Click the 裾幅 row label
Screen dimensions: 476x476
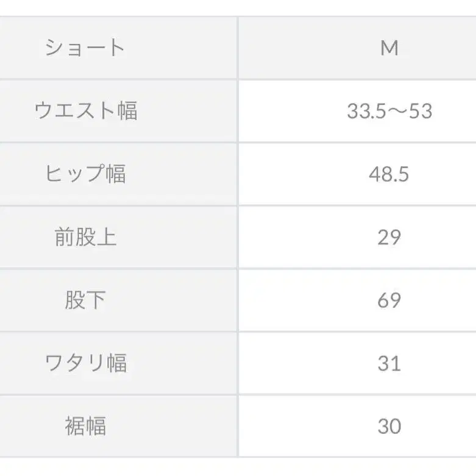(85, 426)
